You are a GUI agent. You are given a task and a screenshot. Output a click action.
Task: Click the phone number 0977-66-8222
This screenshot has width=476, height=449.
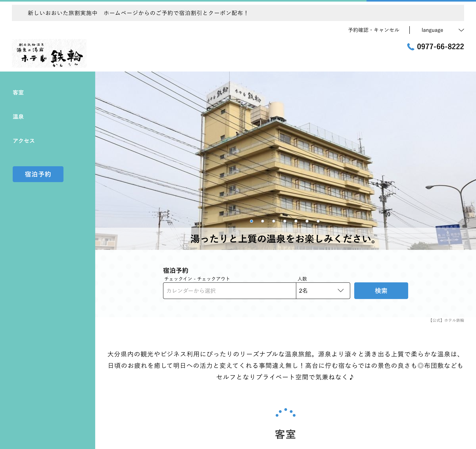click(x=440, y=47)
